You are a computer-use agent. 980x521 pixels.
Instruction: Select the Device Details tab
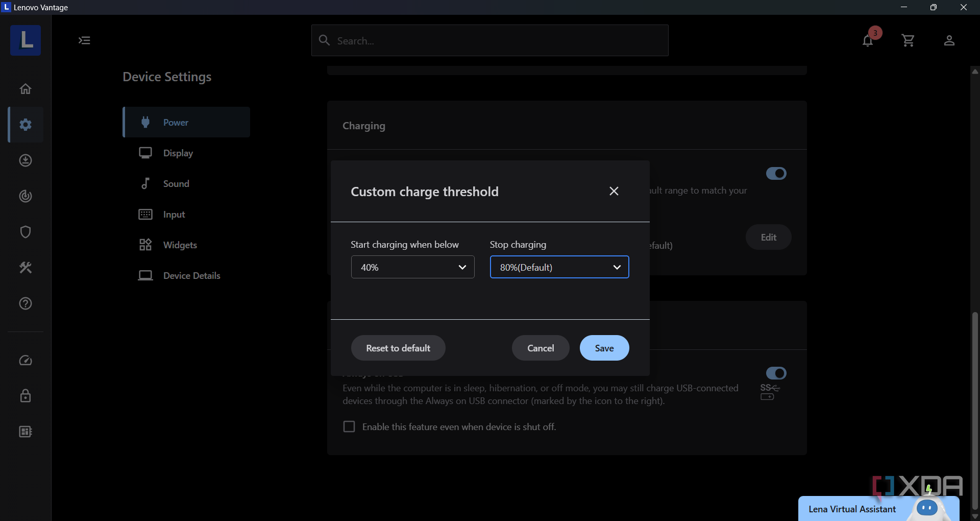click(186, 275)
